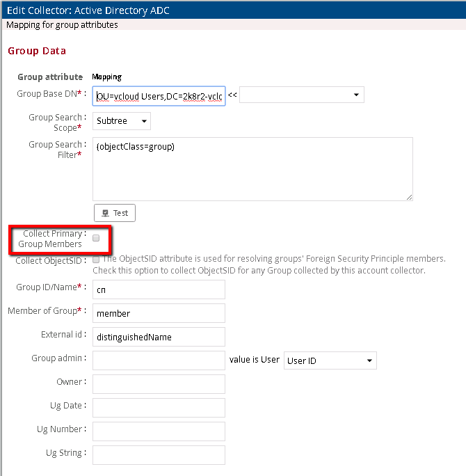Open the Group Search Scope dropdown
The height and width of the screenshot is (476, 466).
coord(122,121)
